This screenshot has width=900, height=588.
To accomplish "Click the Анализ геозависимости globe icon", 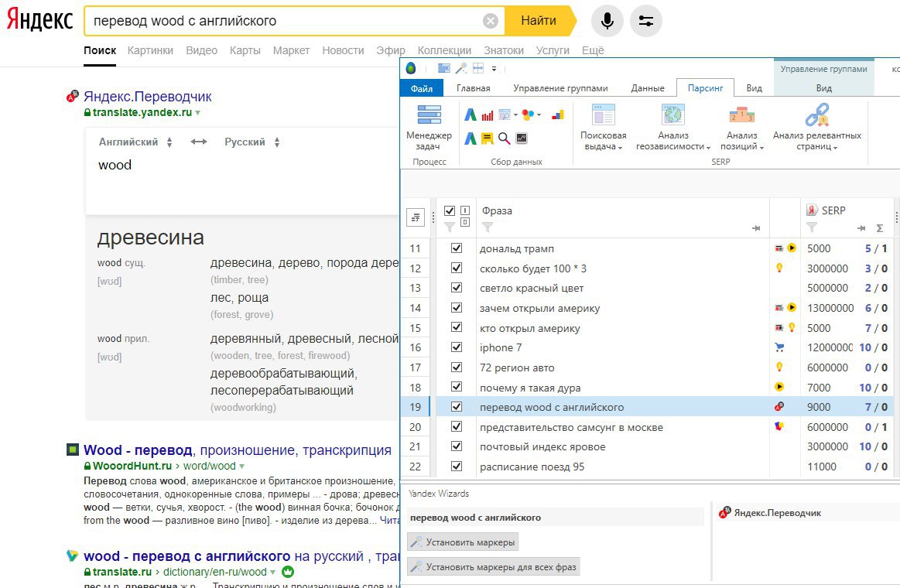I will (x=672, y=115).
